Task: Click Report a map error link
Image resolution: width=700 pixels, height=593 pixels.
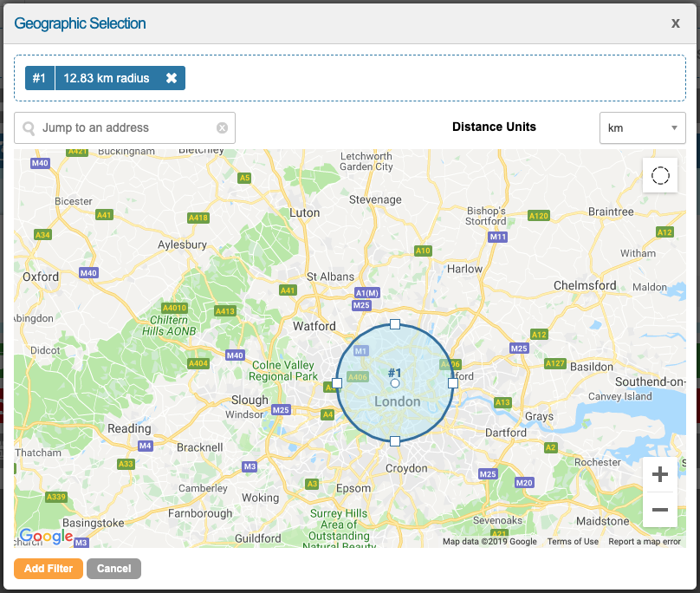Action: tap(645, 542)
